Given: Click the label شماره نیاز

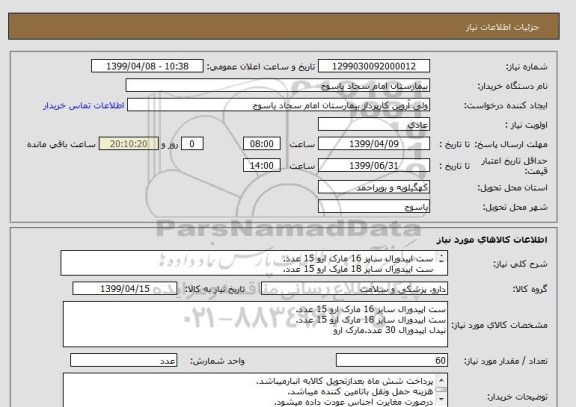Looking at the screenshot, I should point(527,67).
